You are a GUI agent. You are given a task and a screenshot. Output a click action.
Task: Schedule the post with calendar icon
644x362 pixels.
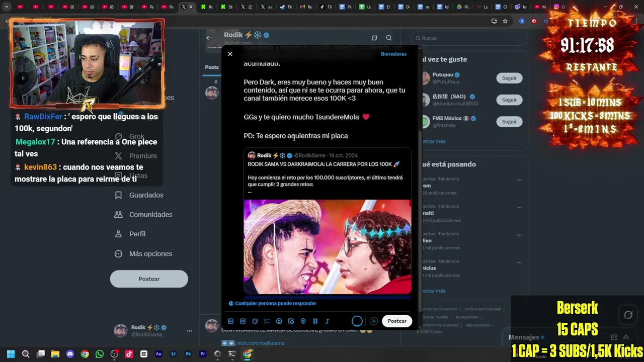click(x=291, y=321)
